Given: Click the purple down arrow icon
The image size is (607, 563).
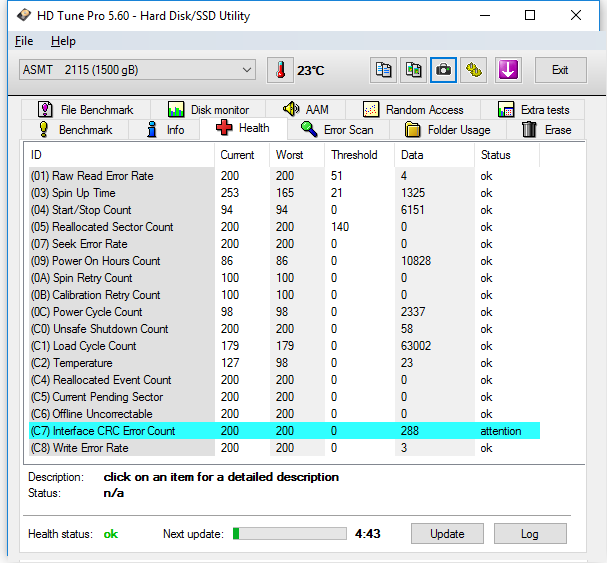Looking at the screenshot, I should [x=508, y=70].
